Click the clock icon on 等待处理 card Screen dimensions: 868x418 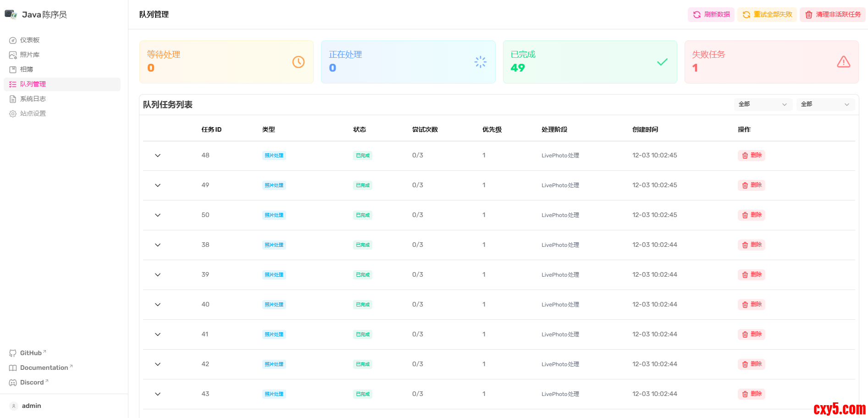point(299,62)
